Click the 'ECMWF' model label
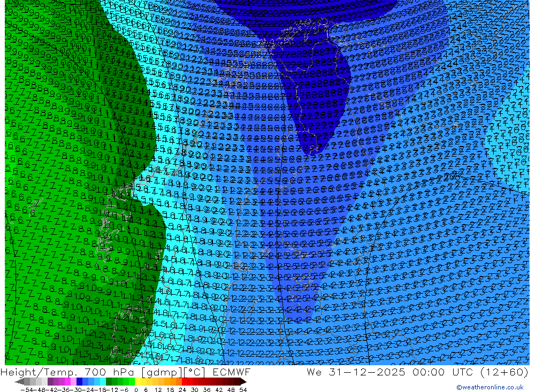This screenshot has width=535, height=392. pos(232,372)
